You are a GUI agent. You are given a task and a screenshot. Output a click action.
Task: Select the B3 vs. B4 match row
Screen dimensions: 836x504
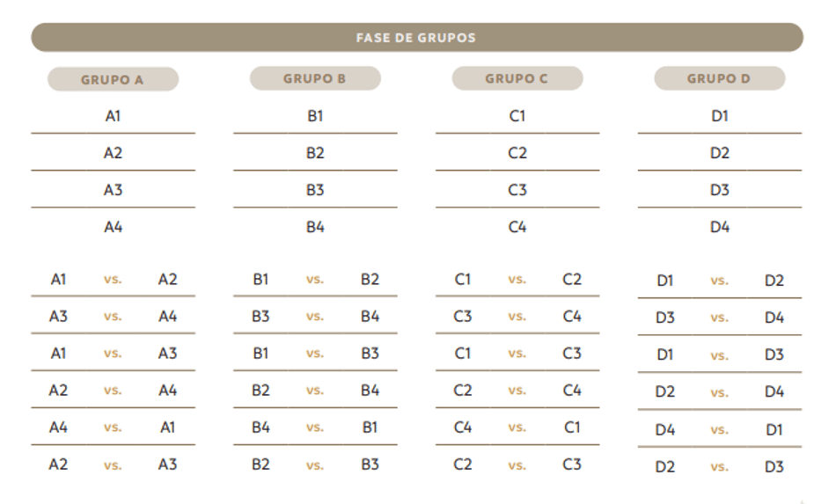pyautogui.click(x=315, y=317)
